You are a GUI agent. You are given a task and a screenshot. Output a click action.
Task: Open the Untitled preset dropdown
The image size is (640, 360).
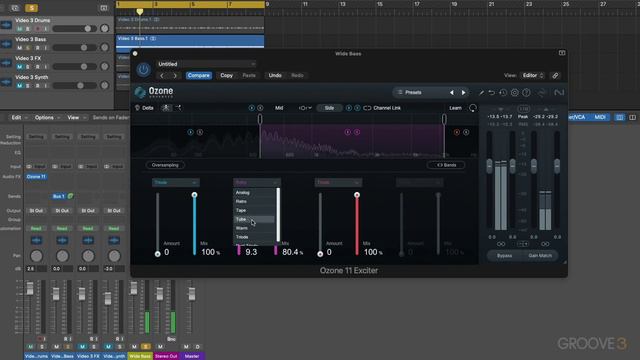click(x=206, y=64)
